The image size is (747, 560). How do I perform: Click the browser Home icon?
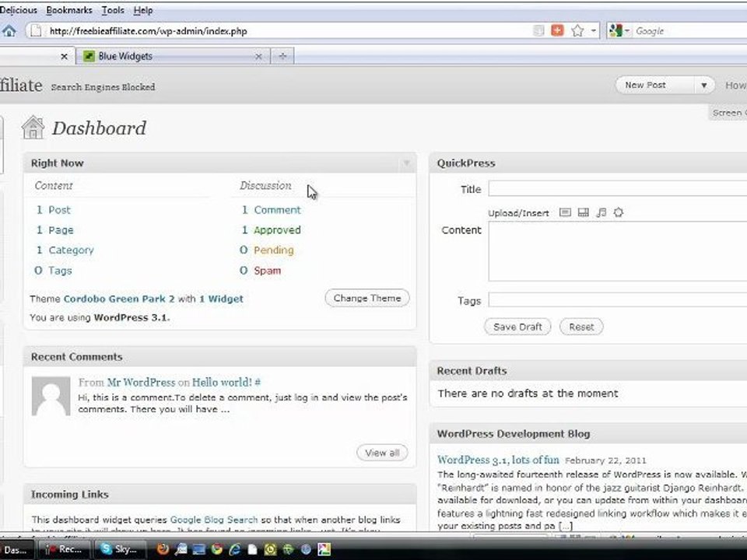coord(9,31)
